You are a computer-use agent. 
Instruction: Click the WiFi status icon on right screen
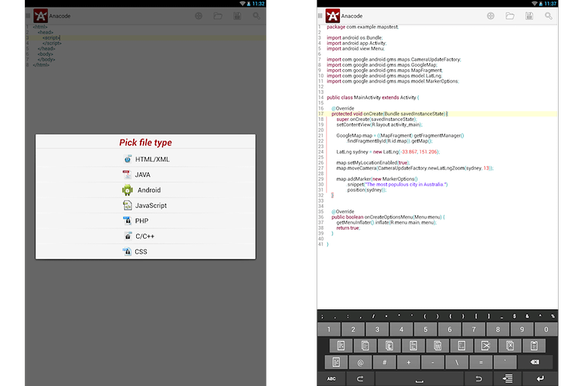click(x=535, y=3)
